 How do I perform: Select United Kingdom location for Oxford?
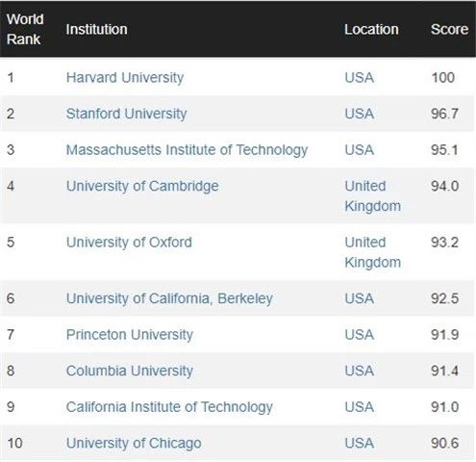pos(373,252)
